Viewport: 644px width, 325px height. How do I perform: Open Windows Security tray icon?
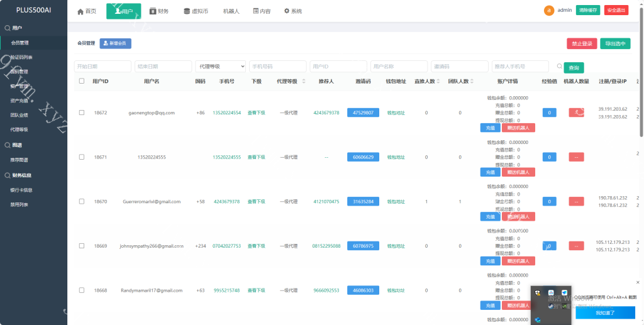coord(538,292)
